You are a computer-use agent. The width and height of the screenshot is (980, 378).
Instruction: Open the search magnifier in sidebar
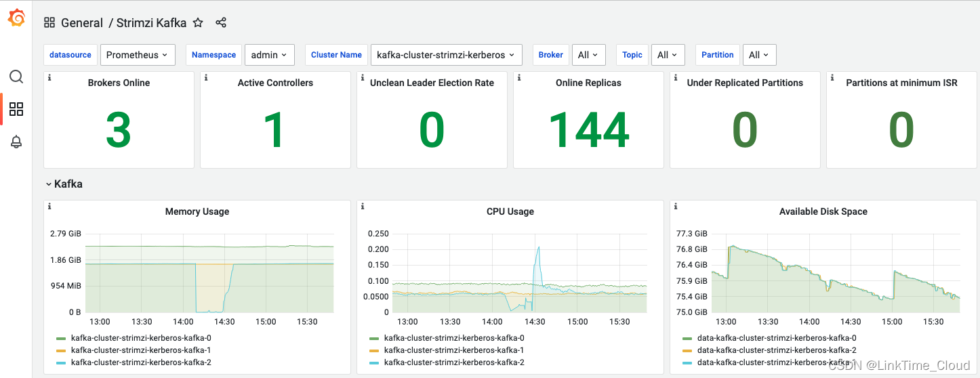16,77
